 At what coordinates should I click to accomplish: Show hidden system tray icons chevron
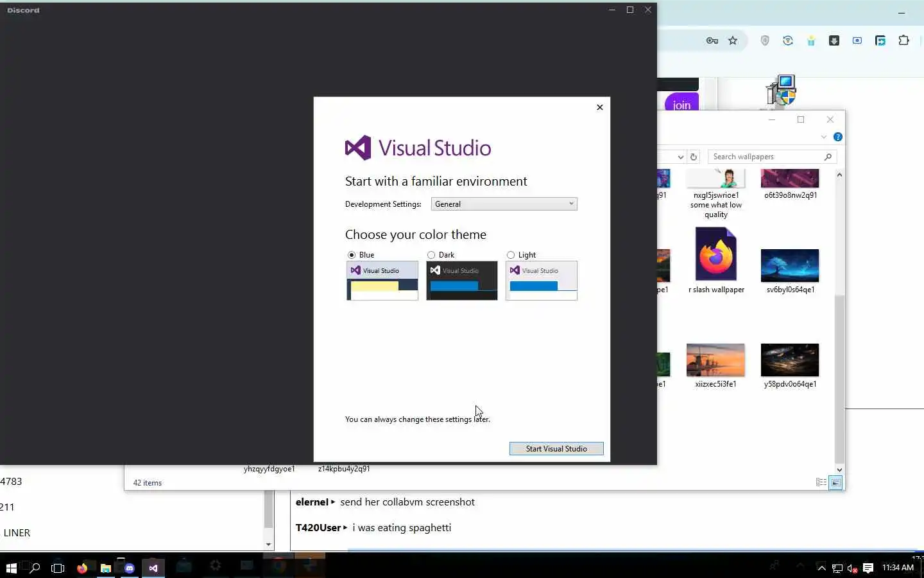[x=821, y=568]
